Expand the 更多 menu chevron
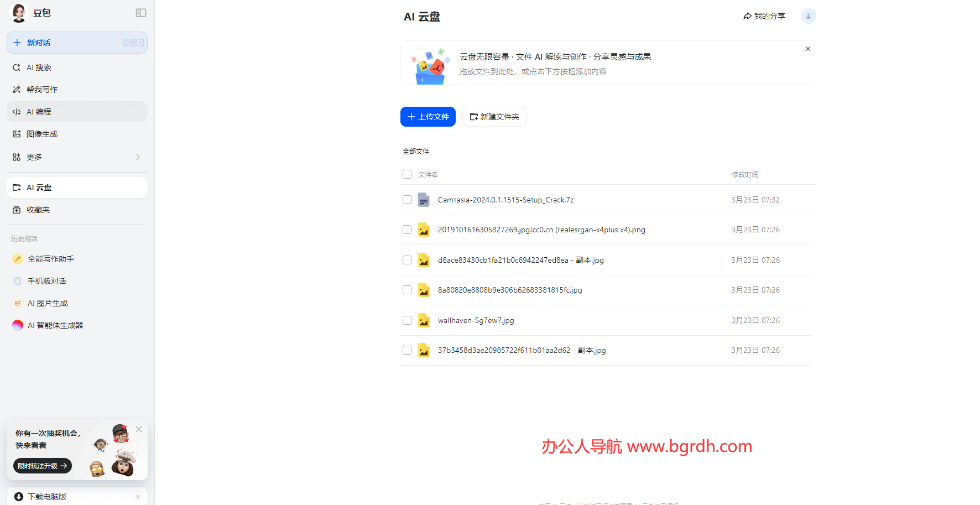 (x=138, y=157)
